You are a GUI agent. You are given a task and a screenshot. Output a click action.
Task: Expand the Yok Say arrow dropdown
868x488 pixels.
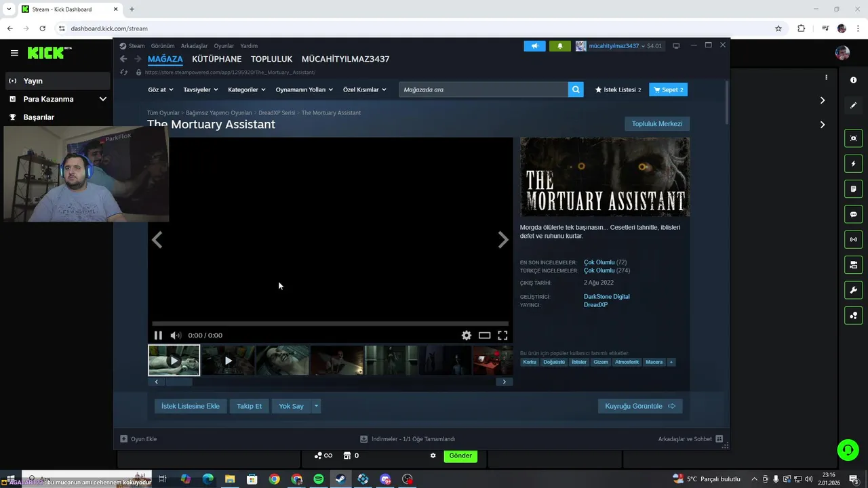point(315,406)
